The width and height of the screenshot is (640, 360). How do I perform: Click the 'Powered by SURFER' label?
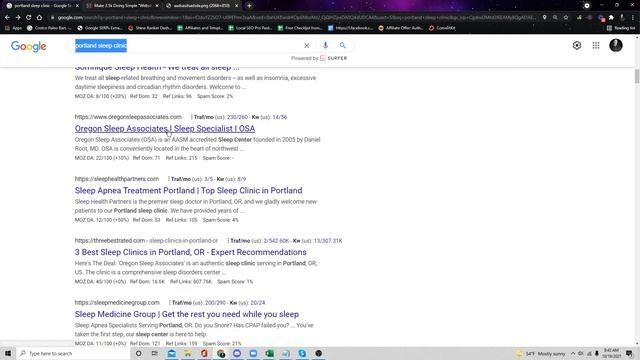319,58
